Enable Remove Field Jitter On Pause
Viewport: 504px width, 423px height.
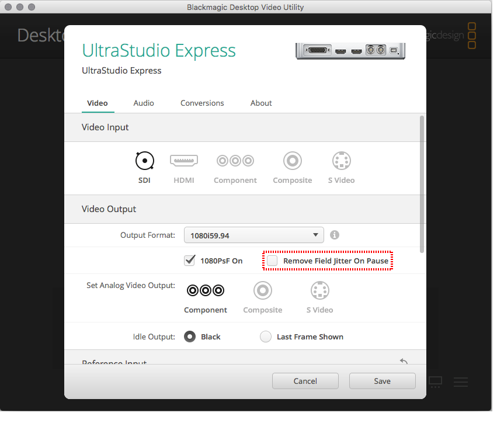272,261
